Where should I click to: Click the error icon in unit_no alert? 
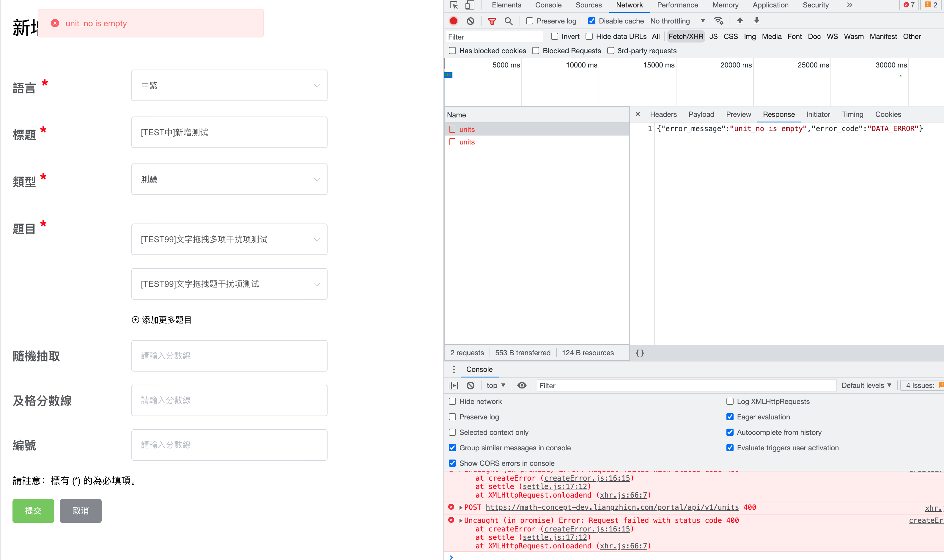[55, 23]
